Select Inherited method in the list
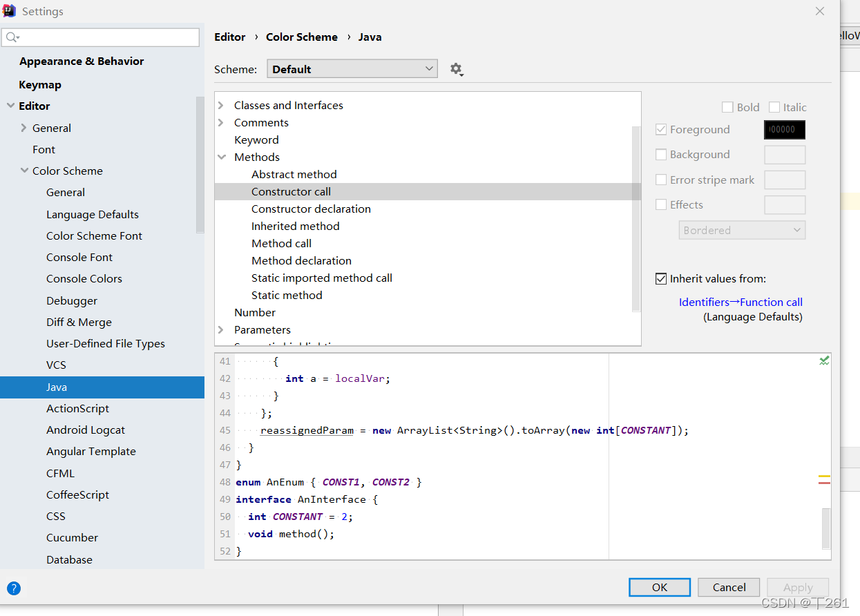 coord(296,226)
